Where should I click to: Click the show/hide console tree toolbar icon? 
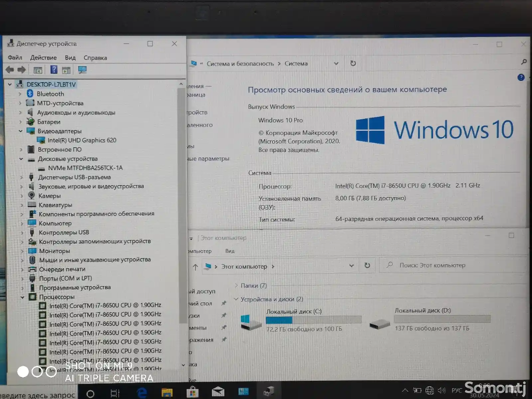pos(38,70)
